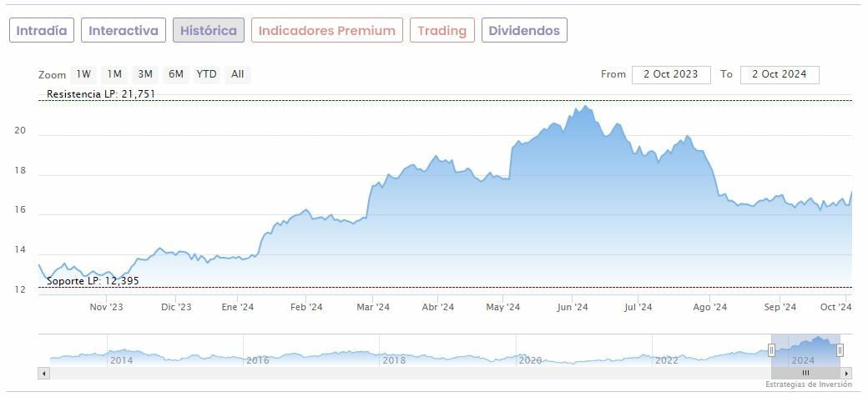Switch to the Interactiva tab
The height and width of the screenshot is (402, 868).
pyautogui.click(x=124, y=31)
